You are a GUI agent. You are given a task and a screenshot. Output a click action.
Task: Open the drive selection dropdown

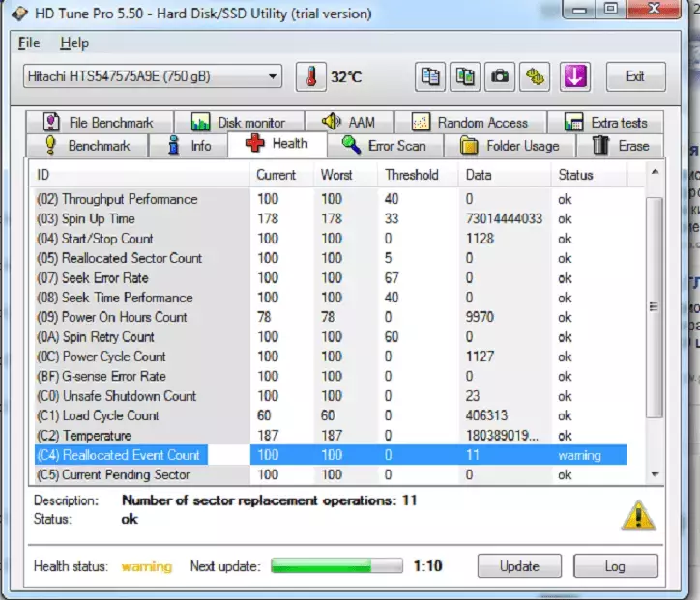coord(153,76)
